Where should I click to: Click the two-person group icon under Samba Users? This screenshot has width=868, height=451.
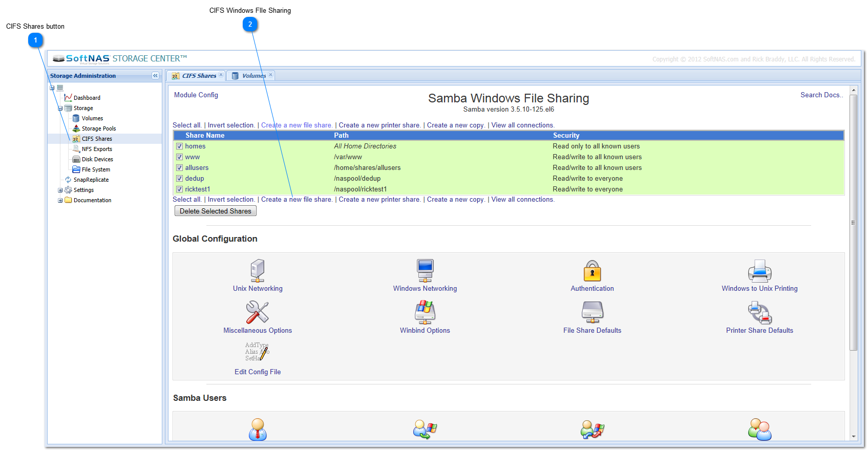(760, 429)
